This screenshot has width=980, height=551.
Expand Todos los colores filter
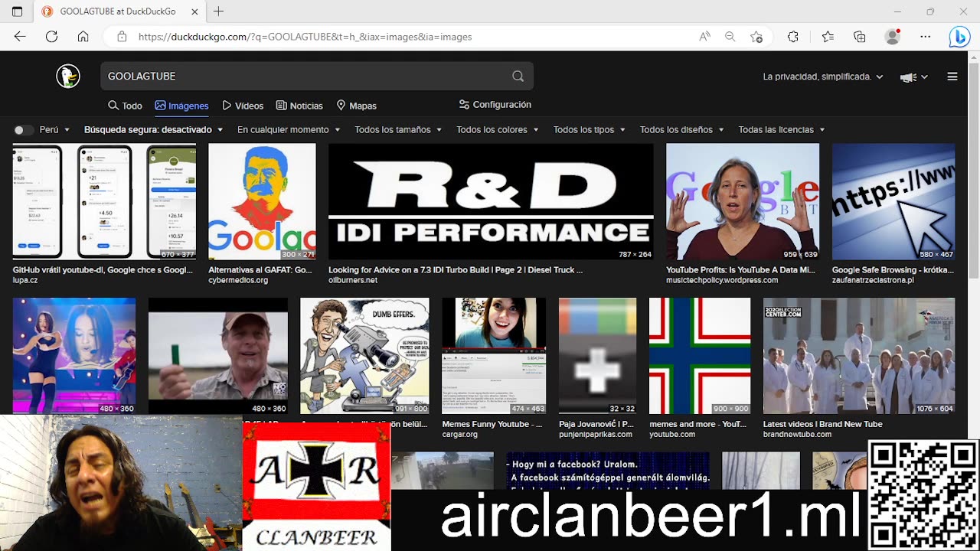[x=497, y=130]
